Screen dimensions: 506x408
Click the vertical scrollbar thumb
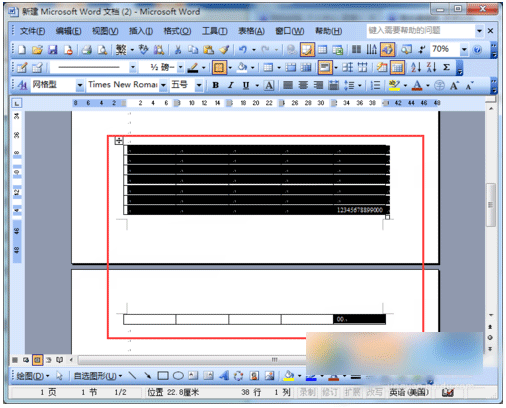[490, 205]
